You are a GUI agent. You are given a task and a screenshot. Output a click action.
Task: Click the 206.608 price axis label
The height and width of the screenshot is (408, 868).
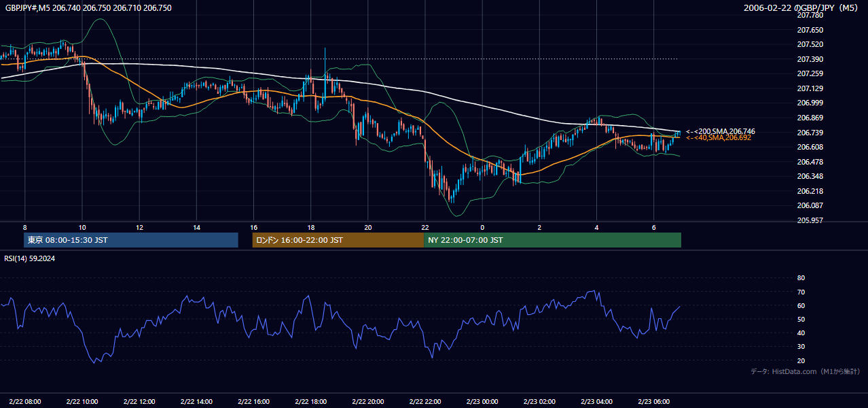[x=810, y=147]
